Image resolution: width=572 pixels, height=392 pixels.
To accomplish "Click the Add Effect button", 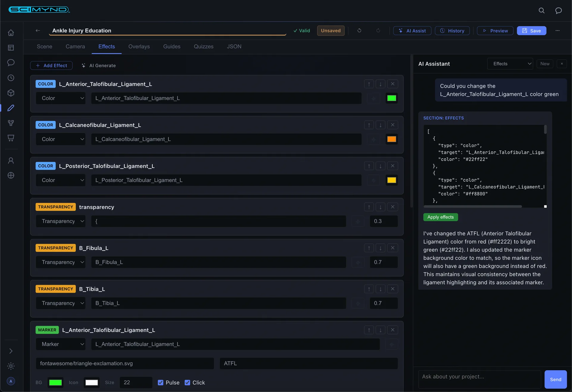I will coord(51,65).
